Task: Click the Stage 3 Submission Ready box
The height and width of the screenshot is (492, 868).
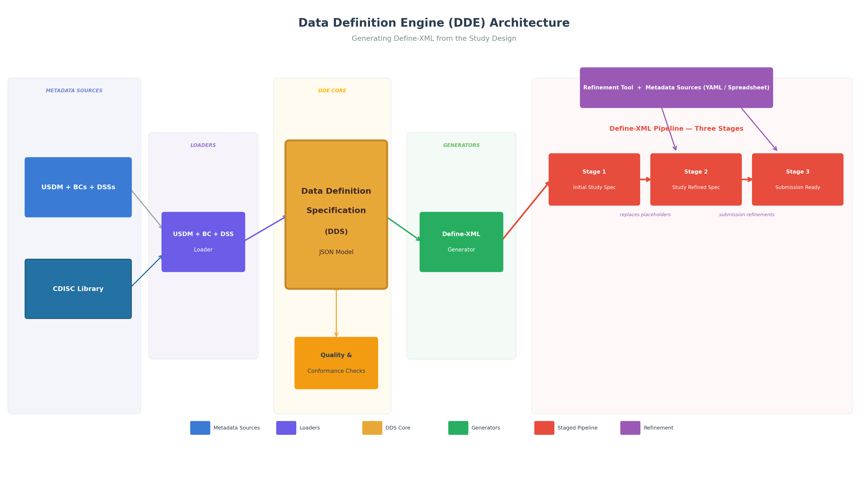Action: [x=798, y=179]
